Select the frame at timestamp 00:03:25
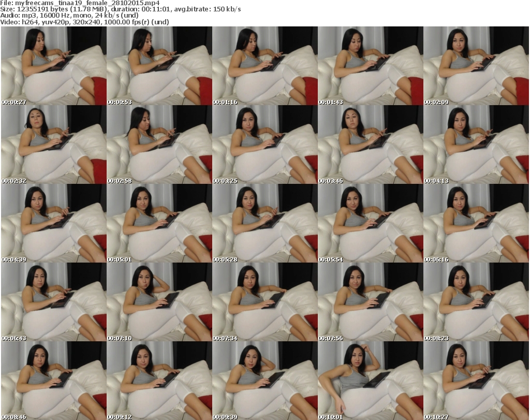The width and height of the screenshot is (530, 420). (x=265, y=144)
